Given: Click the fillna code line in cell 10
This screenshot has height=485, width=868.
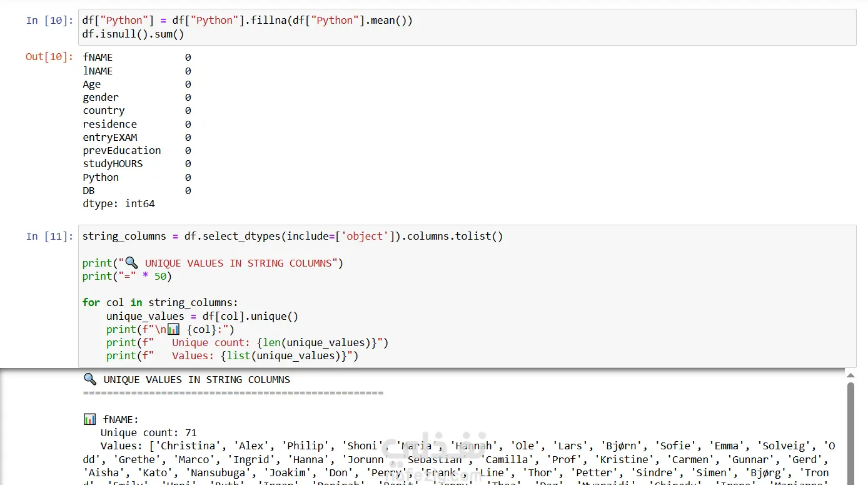Looking at the screenshot, I should pyautogui.click(x=248, y=21).
